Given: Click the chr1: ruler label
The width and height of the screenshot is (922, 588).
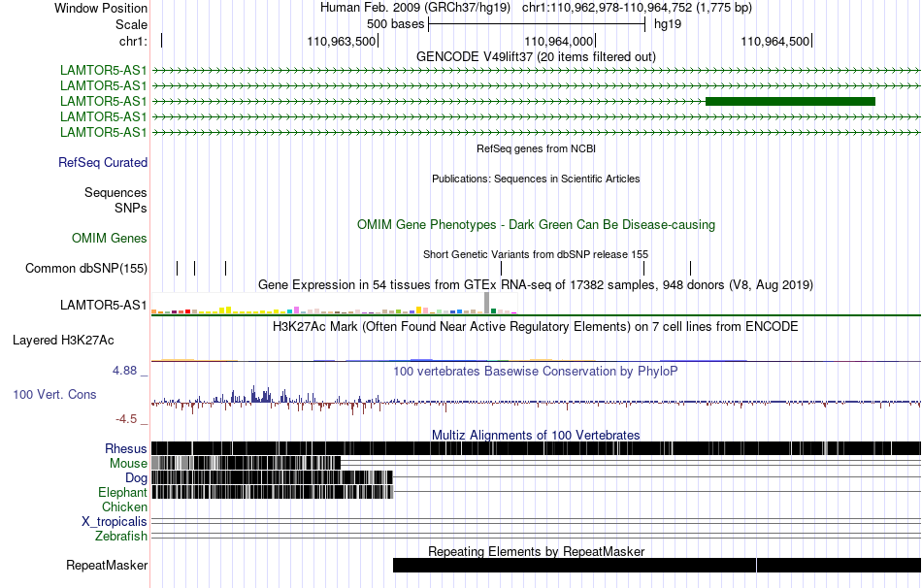Looking at the screenshot, I should 133,41.
